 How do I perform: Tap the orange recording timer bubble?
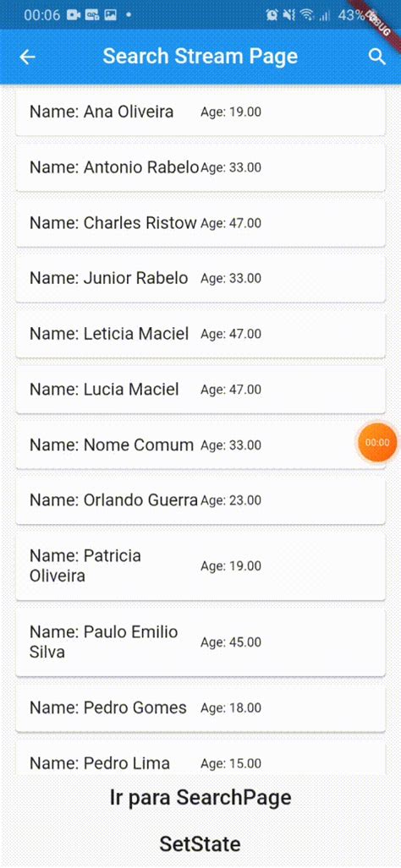click(x=377, y=442)
